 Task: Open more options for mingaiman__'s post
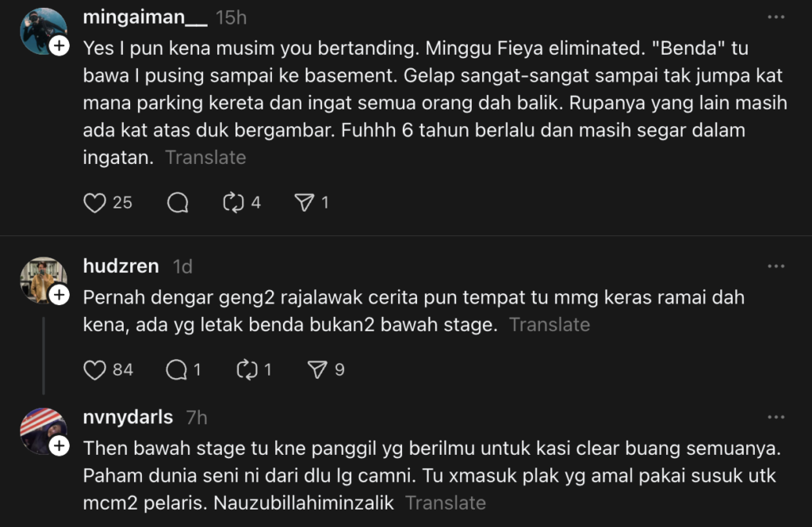pos(776,17)
